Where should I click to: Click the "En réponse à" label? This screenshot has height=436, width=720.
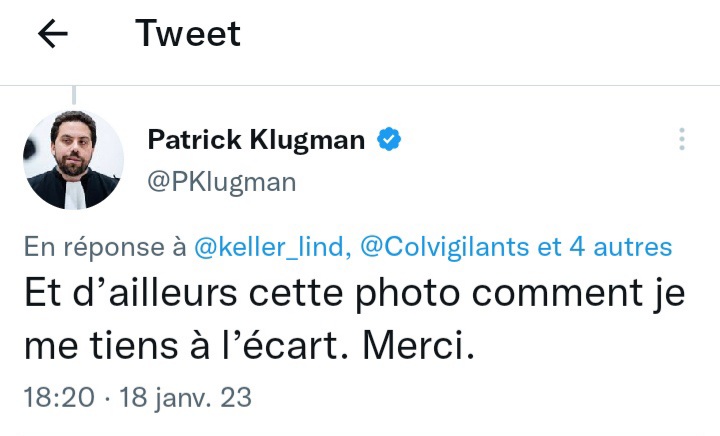(x=104, y=246)
